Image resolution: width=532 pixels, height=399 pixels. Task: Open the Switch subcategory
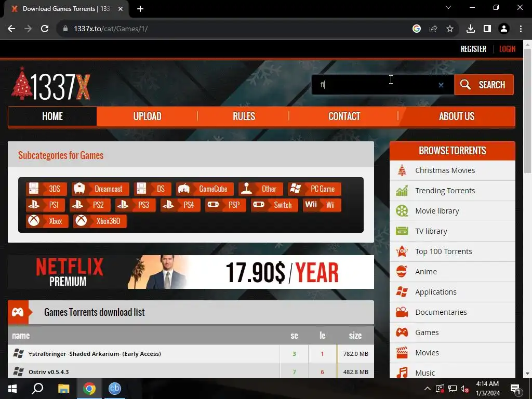click(274, 205)
